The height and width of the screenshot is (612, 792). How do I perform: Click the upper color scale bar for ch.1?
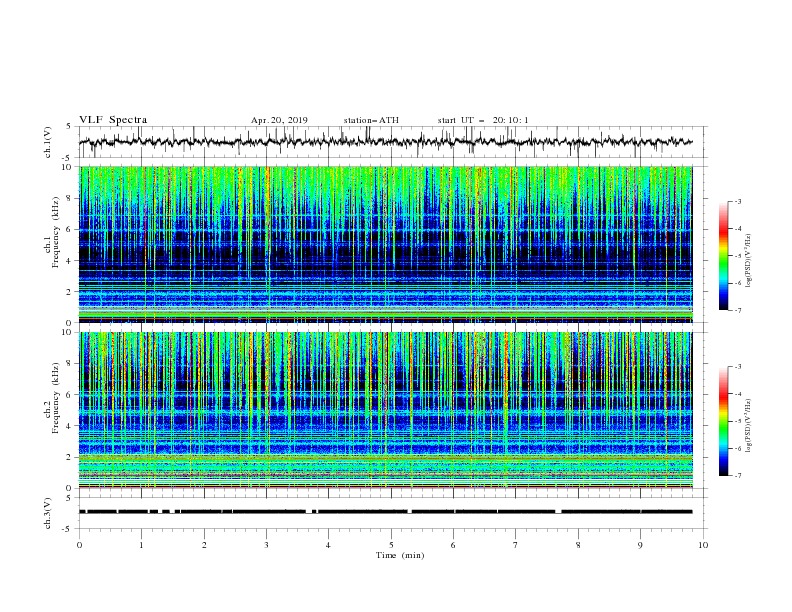(723, 256)
